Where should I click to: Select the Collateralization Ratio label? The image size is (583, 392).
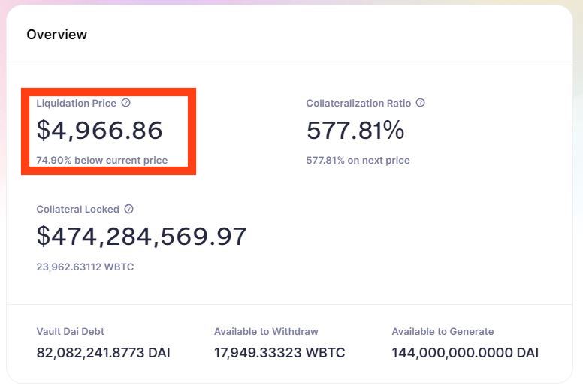click(358, 103)
